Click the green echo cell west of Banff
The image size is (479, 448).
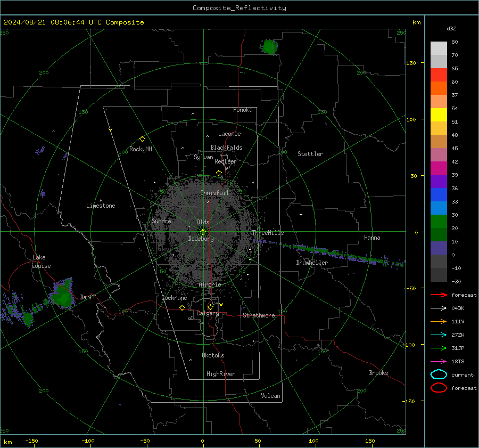[x=63, y=294]
